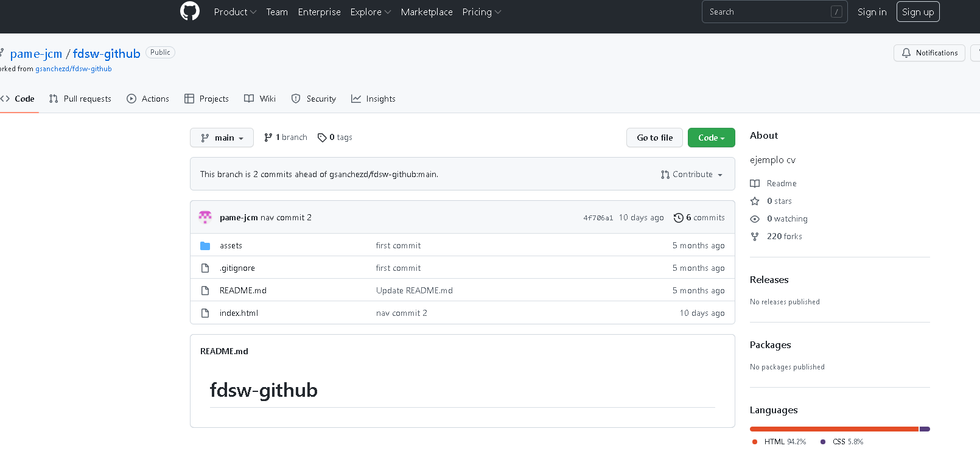
Task: Click the tag icon next to 0 tags
Action: coord(322,138)
